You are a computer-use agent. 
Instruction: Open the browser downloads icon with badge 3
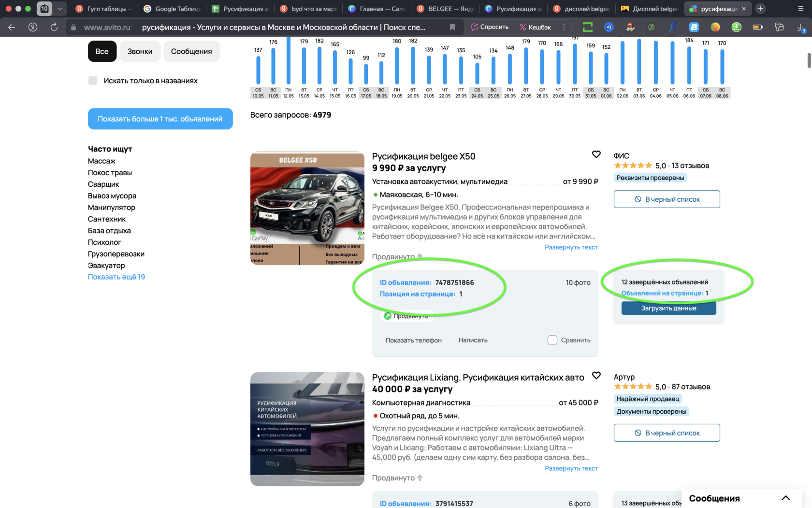tap(801, 28)
